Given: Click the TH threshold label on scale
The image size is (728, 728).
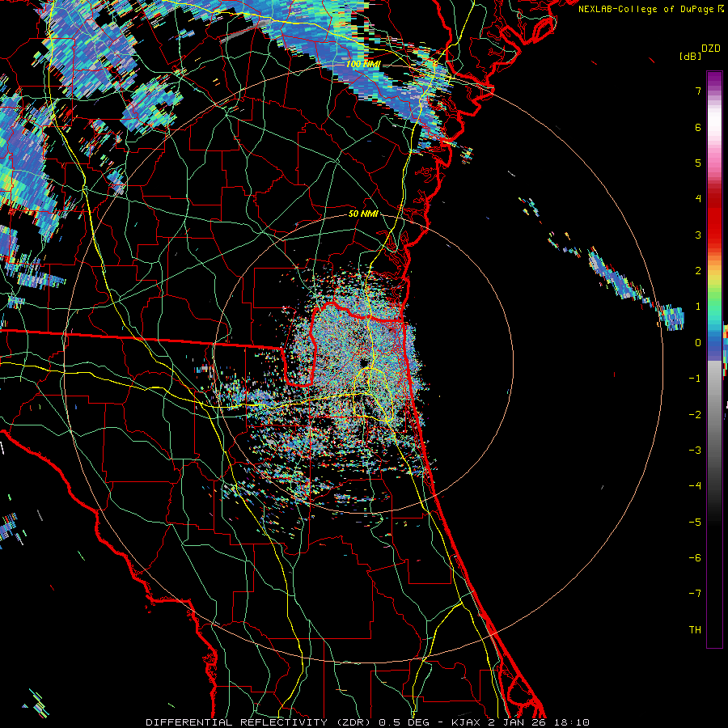Looking at the screenshot, I should pos(695,629).
